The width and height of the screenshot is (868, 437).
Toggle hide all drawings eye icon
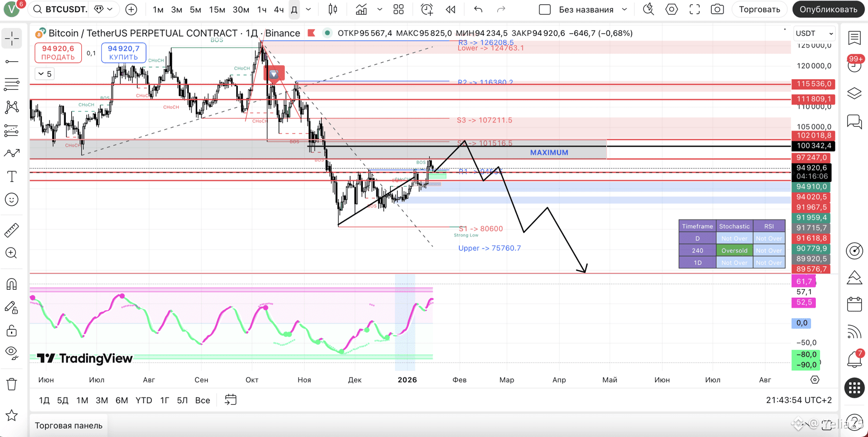[12, 352]
